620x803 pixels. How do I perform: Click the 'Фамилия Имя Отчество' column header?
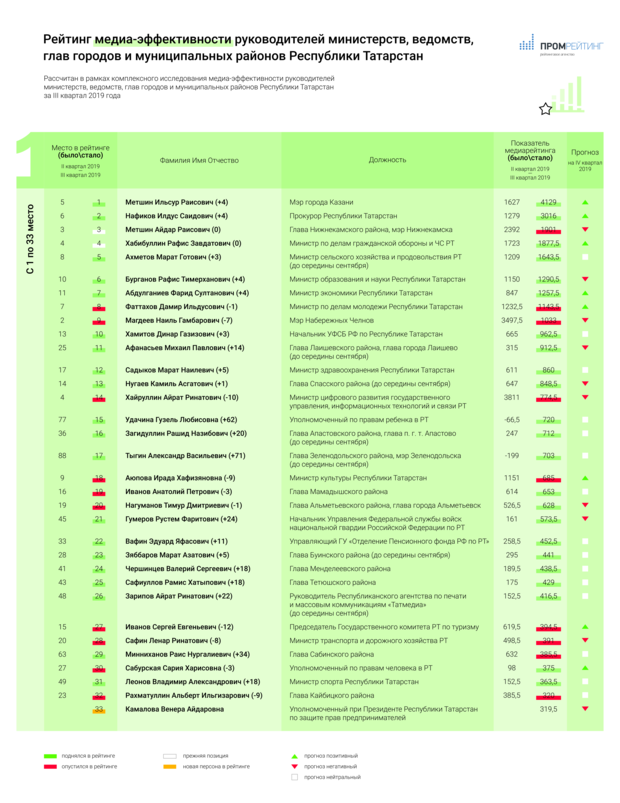pyautogui.click(x=199, y=159)
